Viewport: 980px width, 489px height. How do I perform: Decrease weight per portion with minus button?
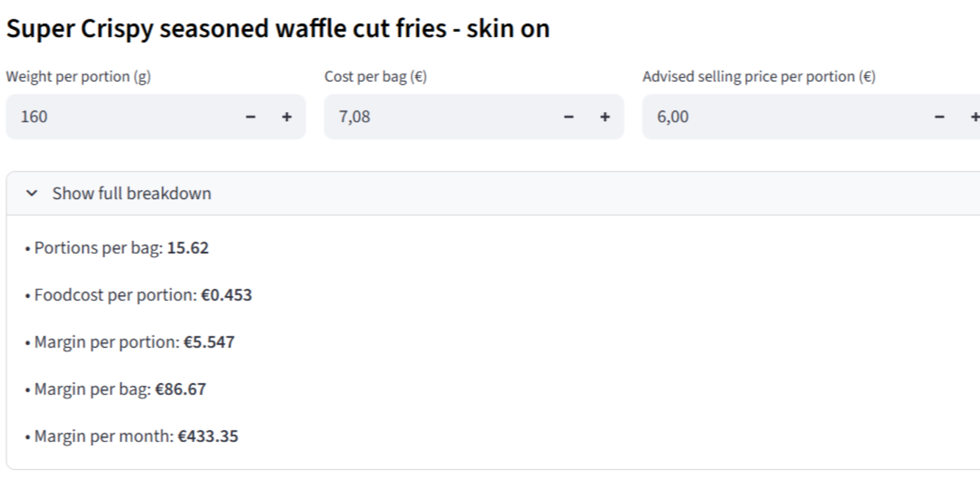pos(250,117)
